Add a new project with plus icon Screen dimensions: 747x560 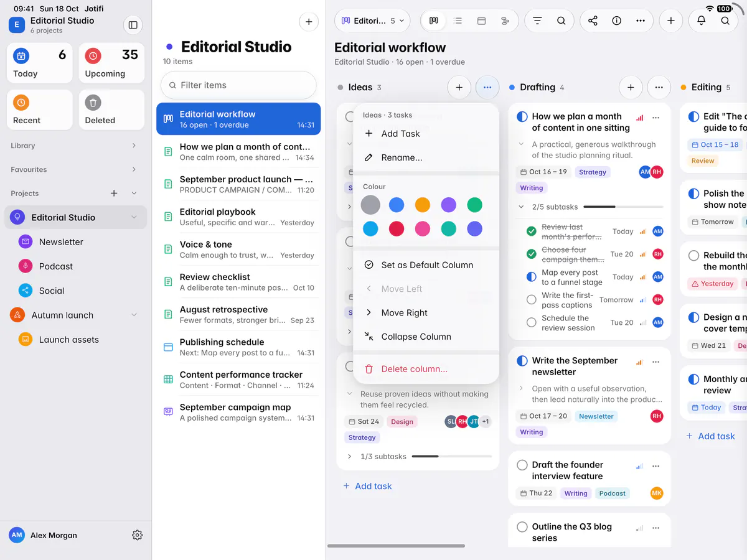(114, 194)
